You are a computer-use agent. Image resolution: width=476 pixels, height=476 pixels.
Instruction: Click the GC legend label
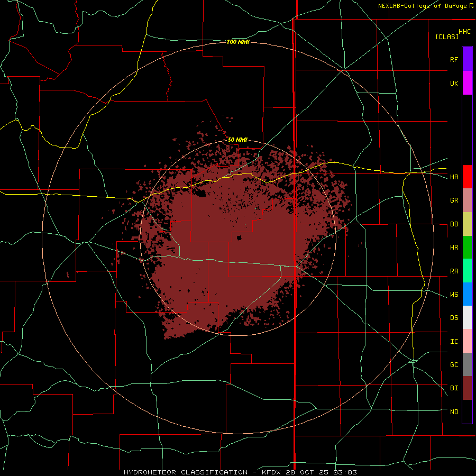454,365
